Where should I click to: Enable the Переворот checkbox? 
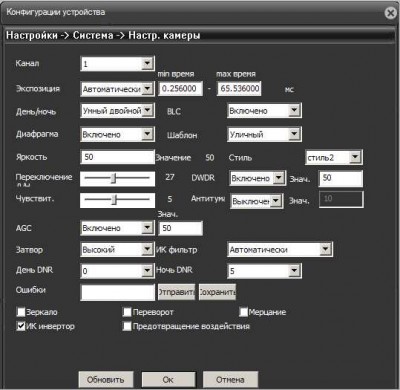point(127,312)
